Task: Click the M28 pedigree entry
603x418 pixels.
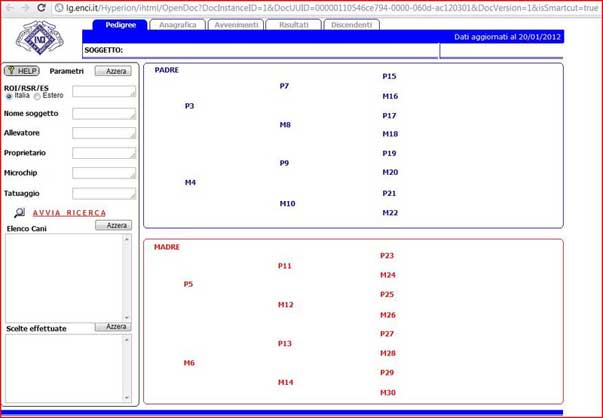Action: click(x=388, y=353)
